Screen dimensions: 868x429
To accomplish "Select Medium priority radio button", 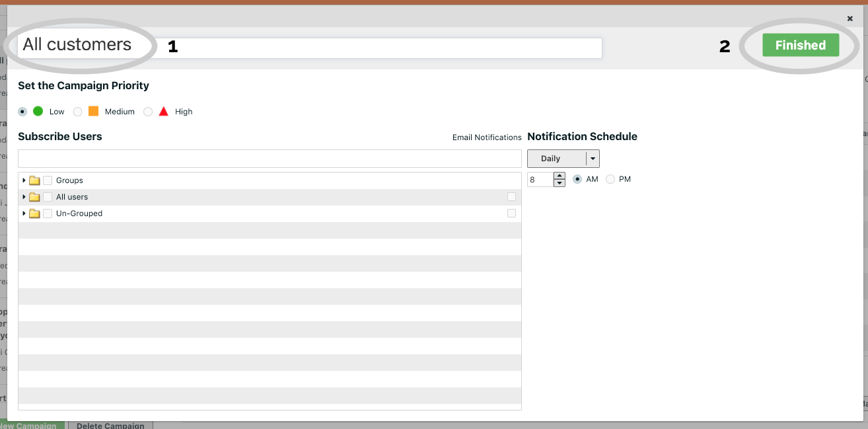I will tap(77, 112).
